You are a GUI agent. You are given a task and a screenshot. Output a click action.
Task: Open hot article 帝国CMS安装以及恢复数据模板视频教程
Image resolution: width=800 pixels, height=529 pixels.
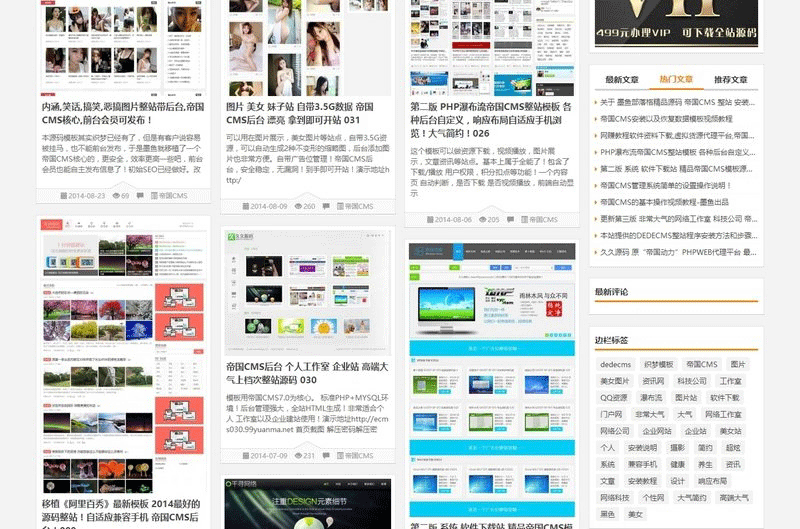pyautogui.click(x=666, y=119)
